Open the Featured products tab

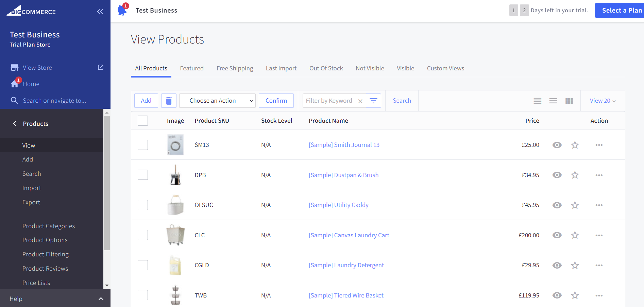(191, 68)
